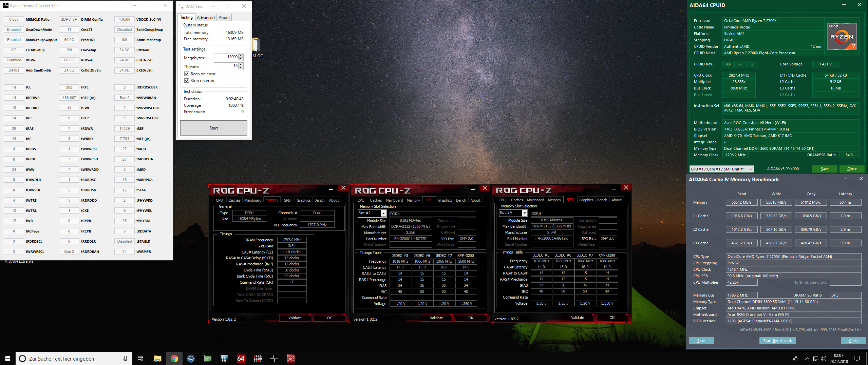Toggle the Beep on error checkbox
Screen dimensions: 868x365
[187, 74]
